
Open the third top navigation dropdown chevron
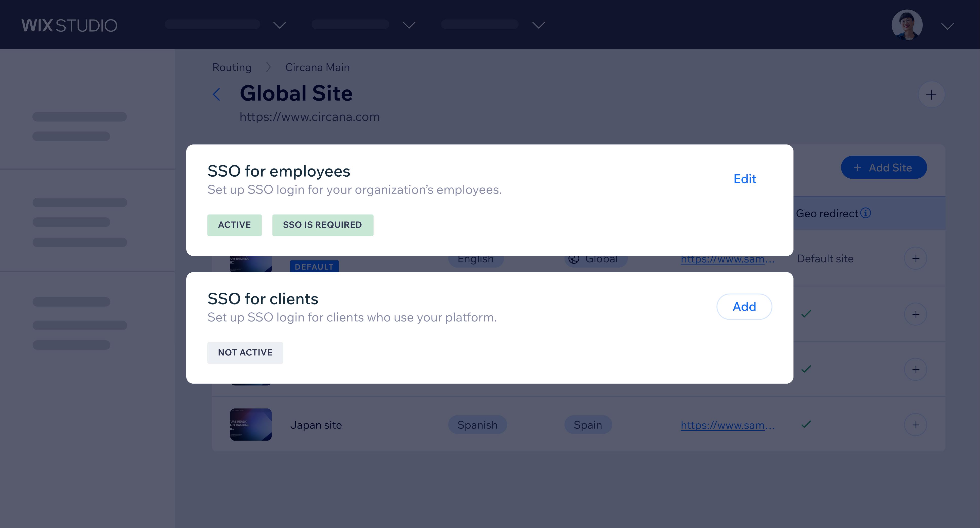538,25
